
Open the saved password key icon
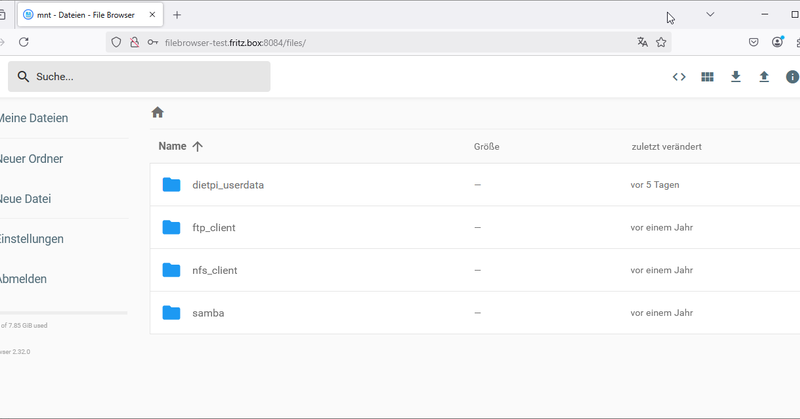click(x=153, y=42)
